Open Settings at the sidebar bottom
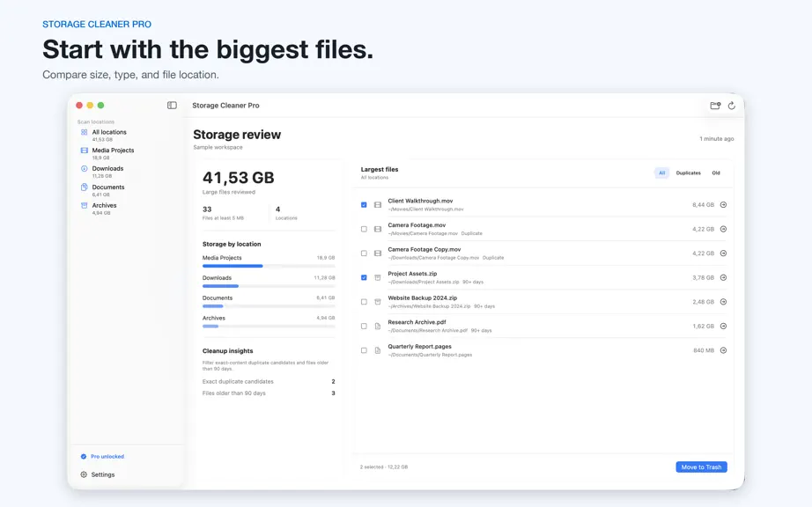The image size is (812, 507). [98, 474]
